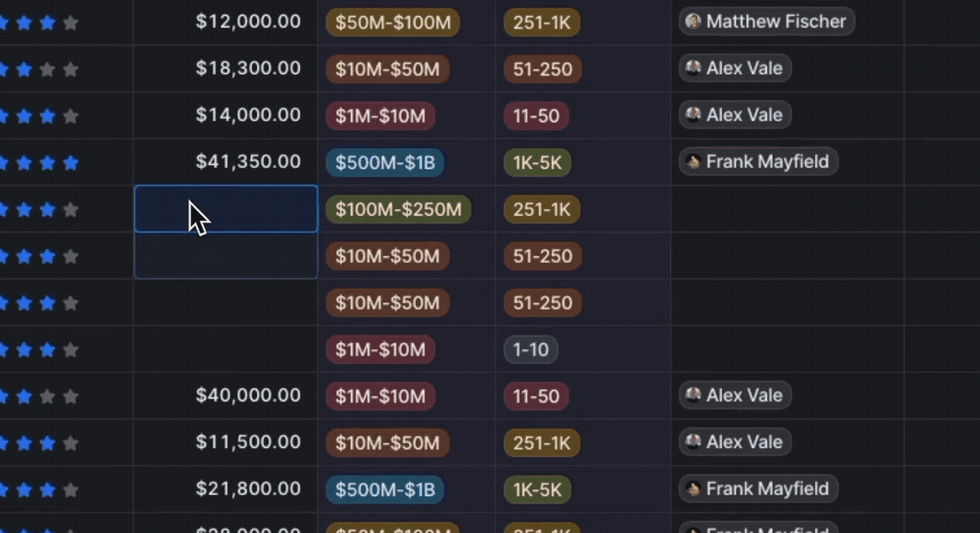Image resolution: width=980 pixels, height=533 pixels.
Task: Select the 1K-5K tag in the $41,350.00 row
Action: (x=537, y=163)
